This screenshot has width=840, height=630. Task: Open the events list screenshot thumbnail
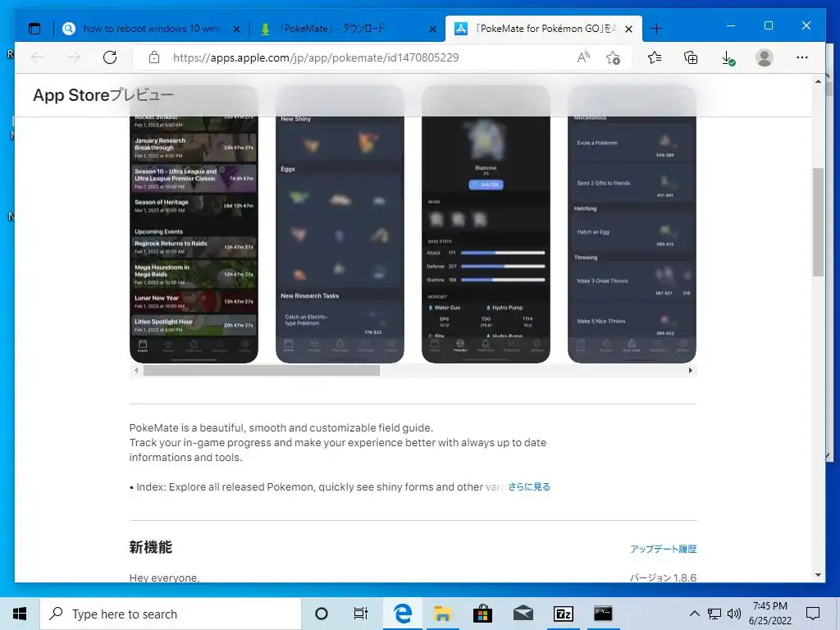(194, 224)
